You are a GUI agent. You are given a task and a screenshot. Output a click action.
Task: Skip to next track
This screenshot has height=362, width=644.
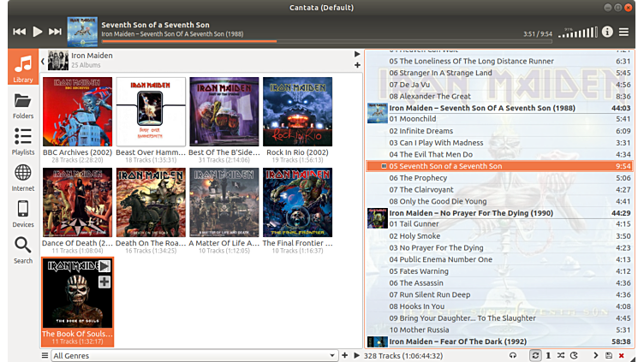[x=56, y=32]
